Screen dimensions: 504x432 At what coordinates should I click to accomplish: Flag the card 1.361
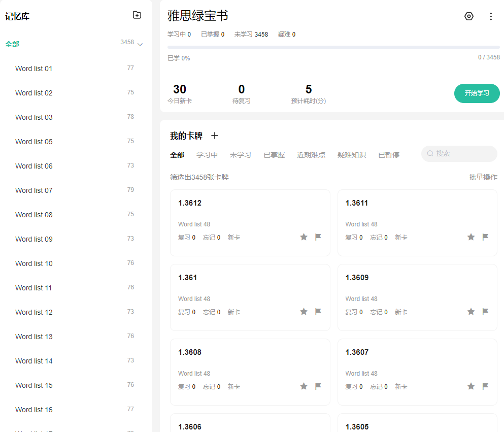coord(318,312)
